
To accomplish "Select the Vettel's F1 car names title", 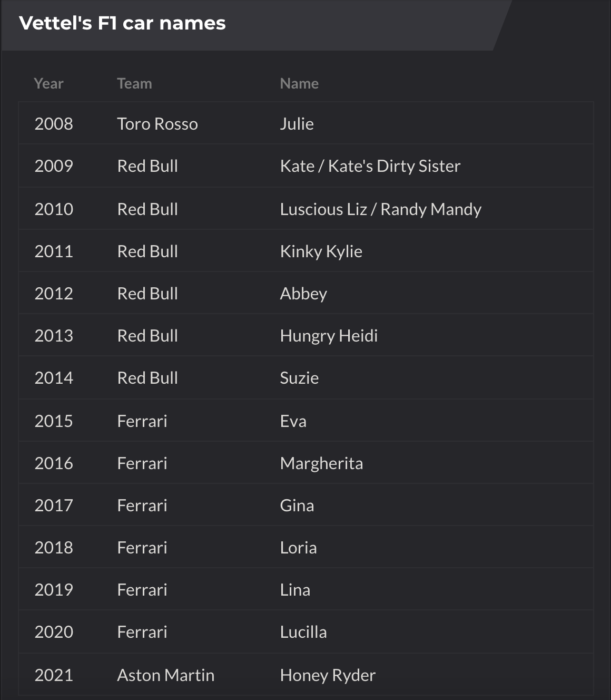I will click(122, 23).
